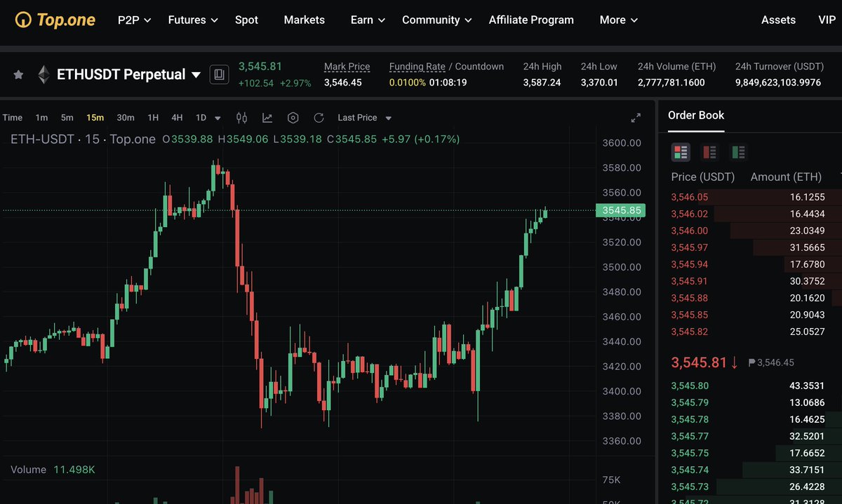Click the last price 3,545.81 in order book
842x504 pixels.
pos(699,362)
